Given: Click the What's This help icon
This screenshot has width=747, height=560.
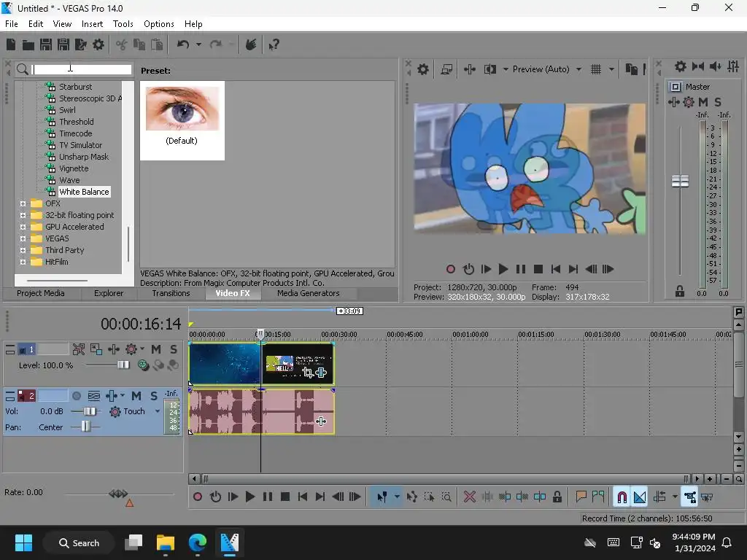Looking at the screenshot, I should coord(274,44).
